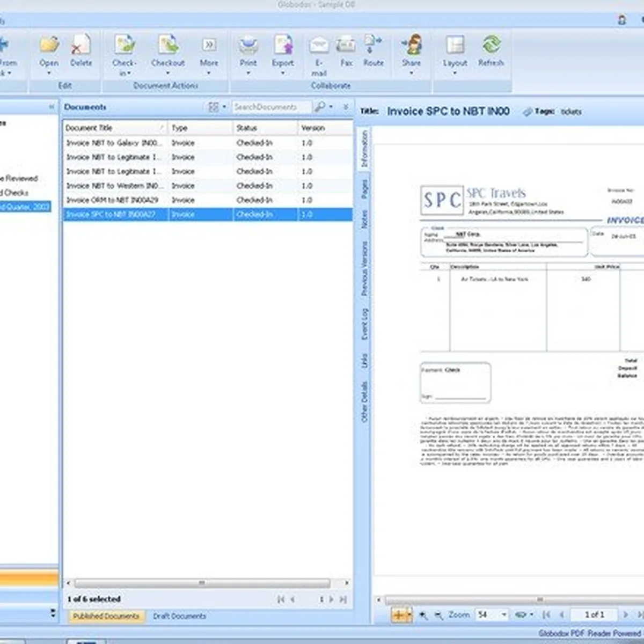Open the documents view mode dropdown
The image size is (644, 644).
(224, 107)
